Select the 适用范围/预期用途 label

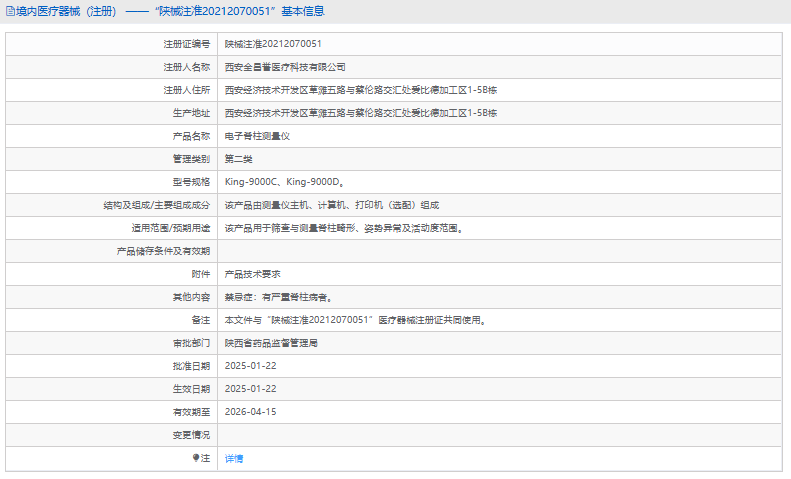point(171,228)
